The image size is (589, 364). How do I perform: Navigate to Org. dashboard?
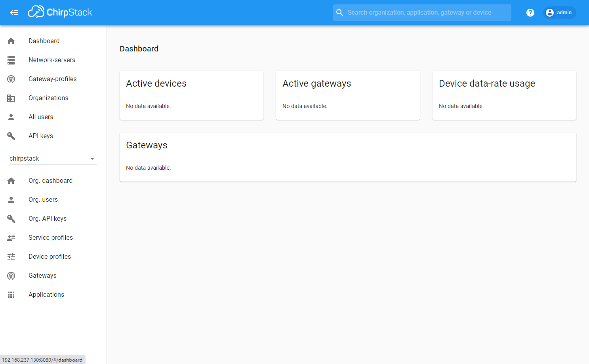pyautogui.click(x=50, y=181)
